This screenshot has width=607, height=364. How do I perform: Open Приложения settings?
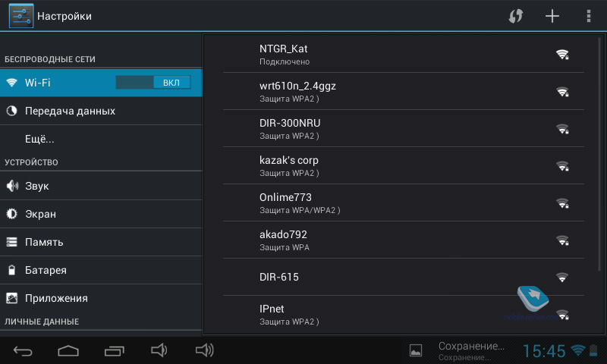point(101,298)
